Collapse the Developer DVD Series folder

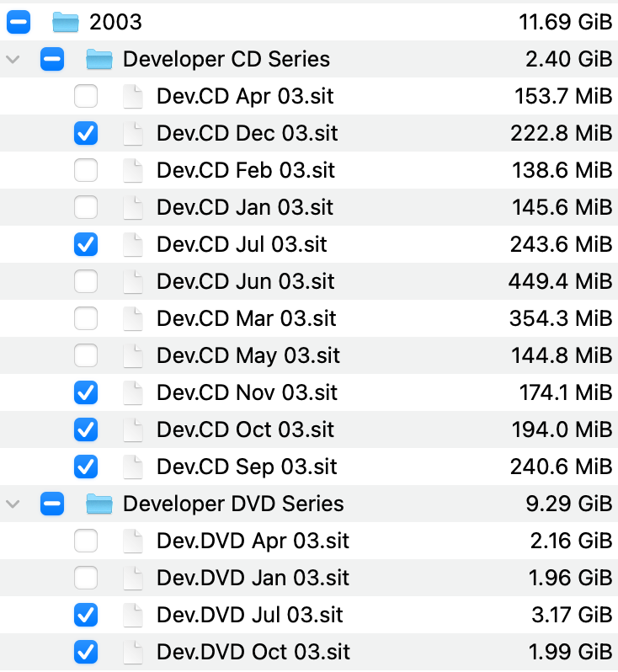click(13, 504)
